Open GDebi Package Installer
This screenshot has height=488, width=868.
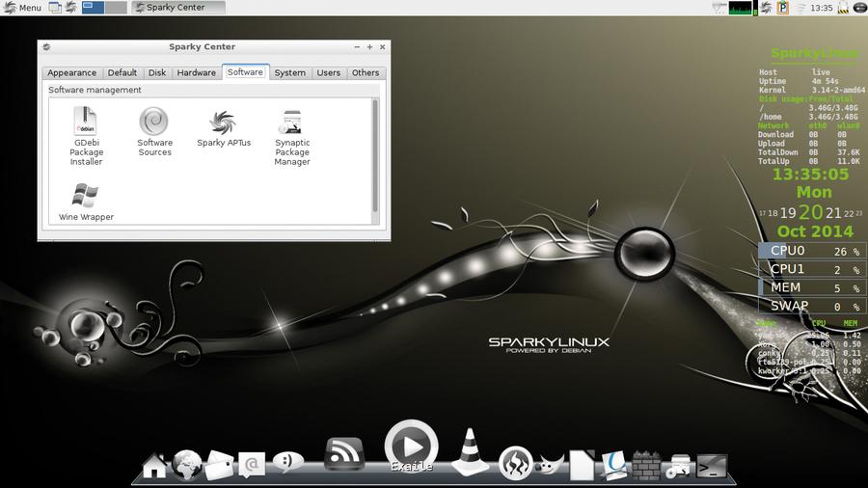click(x=86, y=136)
